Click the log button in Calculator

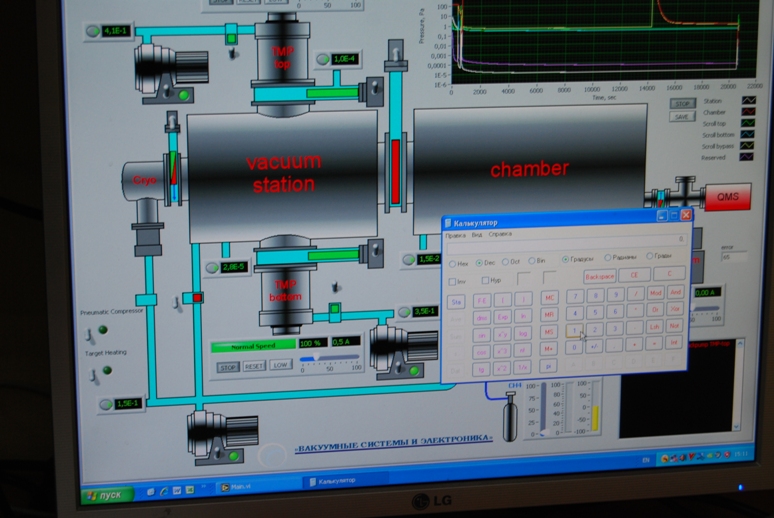(x=523, y=334)
